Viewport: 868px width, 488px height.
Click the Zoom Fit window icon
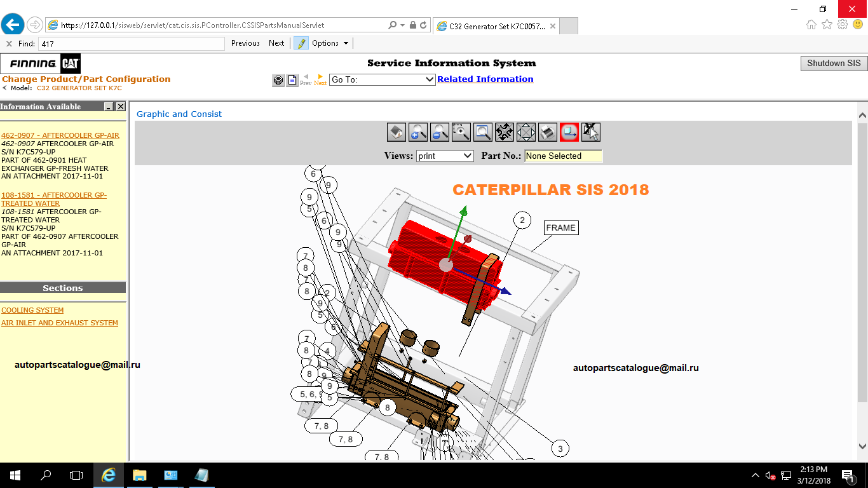point(483,132)
